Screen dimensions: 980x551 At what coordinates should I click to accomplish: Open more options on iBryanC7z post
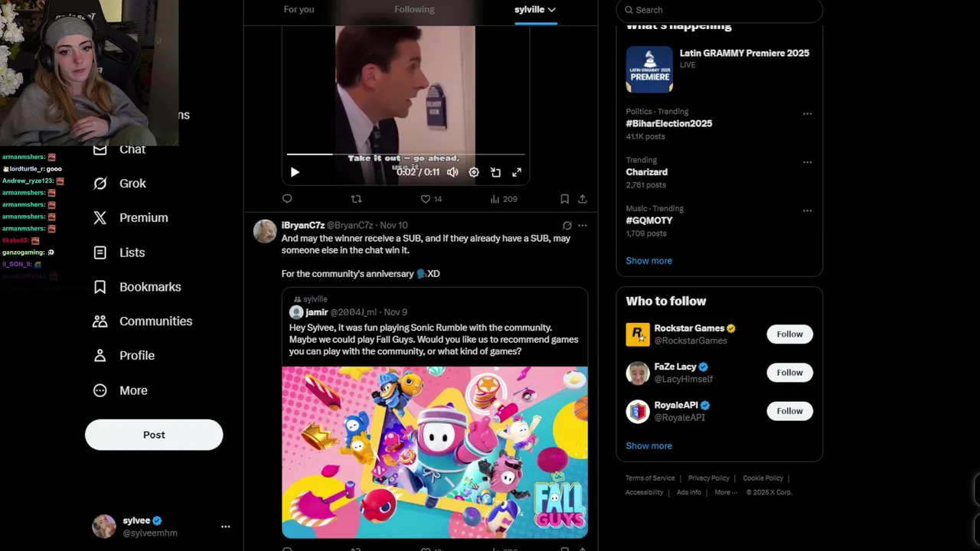(x=583, y=226)
